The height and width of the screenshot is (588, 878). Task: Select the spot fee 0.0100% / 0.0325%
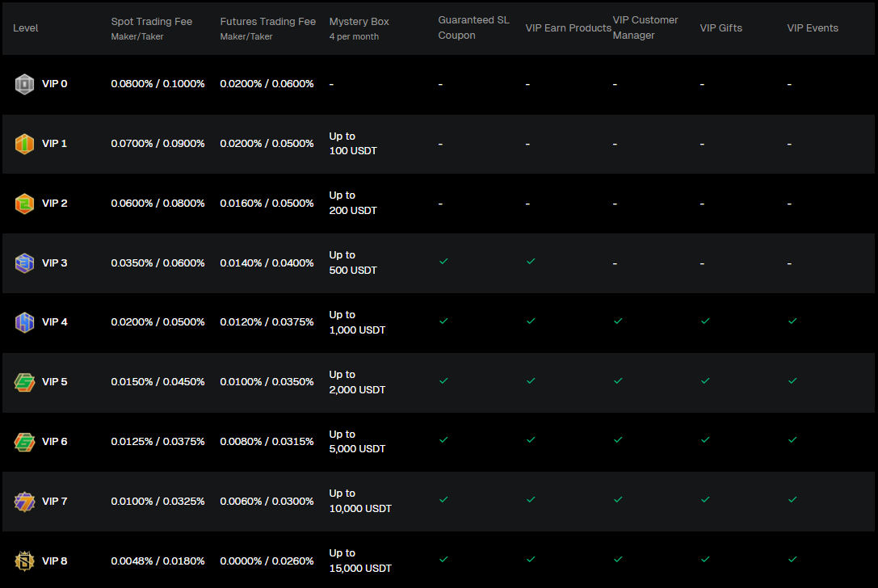(x=158, y=502)
